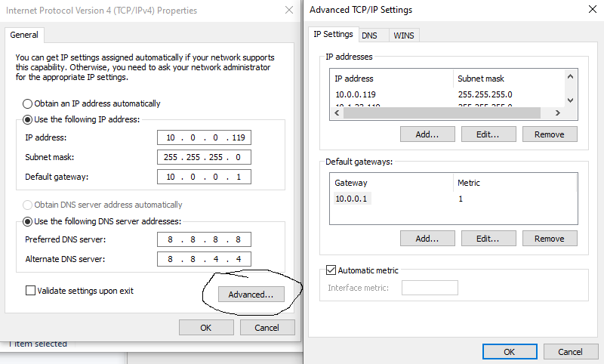Close the IPv4 Properties dialog

(x=289, y=10)
